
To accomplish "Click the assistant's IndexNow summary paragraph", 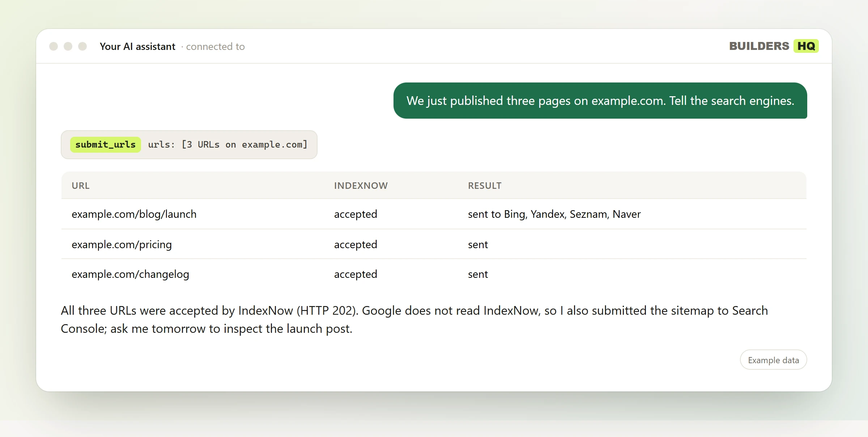I will [414, 320].
